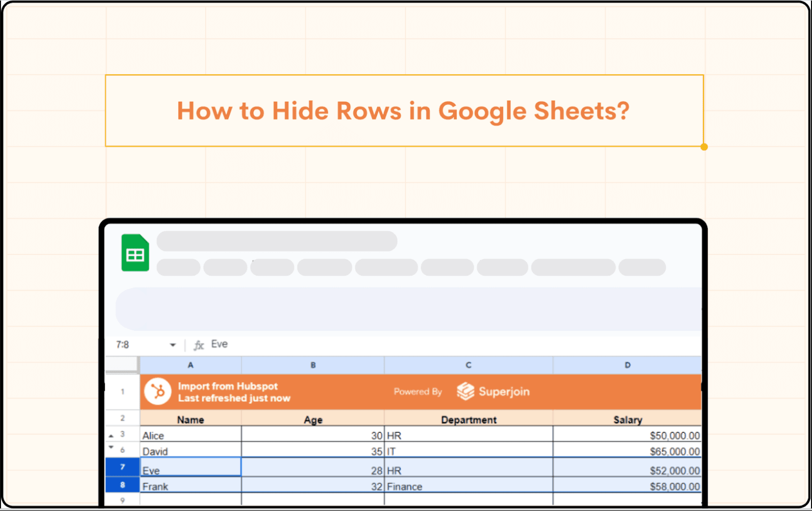Select column A header
The width and height of the screenshot is (812, 511).
(x=191, y=365)
